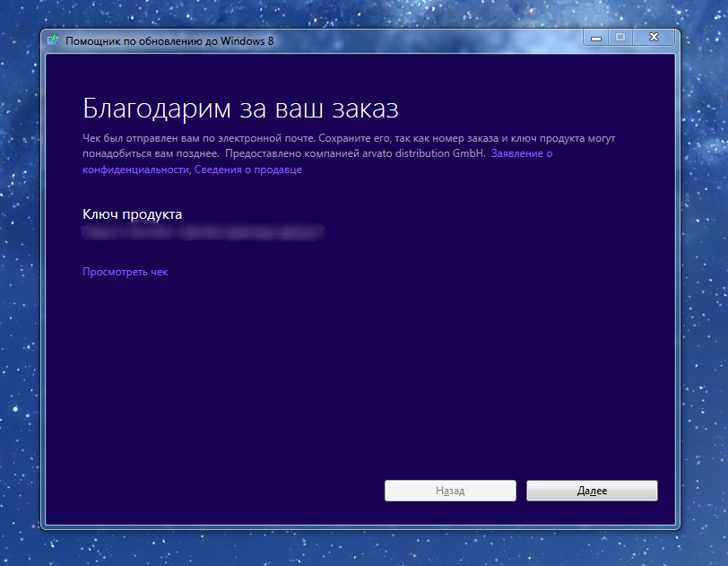
Task: Click the disabled maximize window button
Action: point(620,37)
